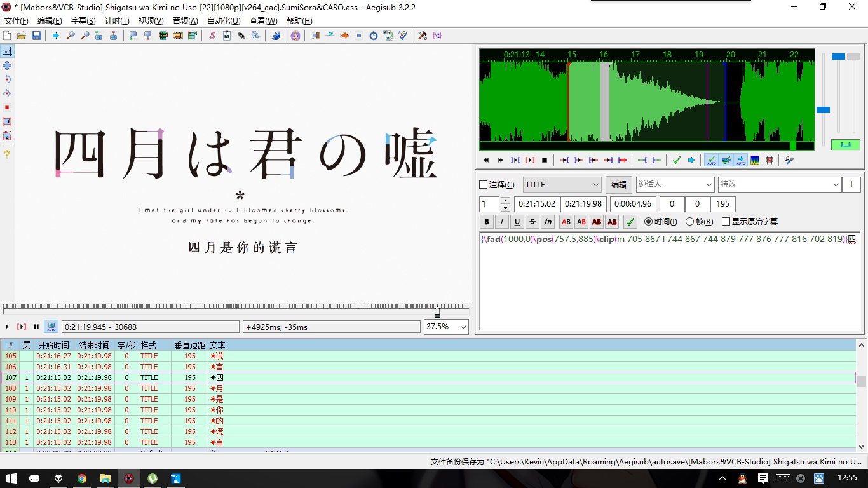Open script properties clipboard icon
The image size is (868, 488).
click(x=227, y=36)
